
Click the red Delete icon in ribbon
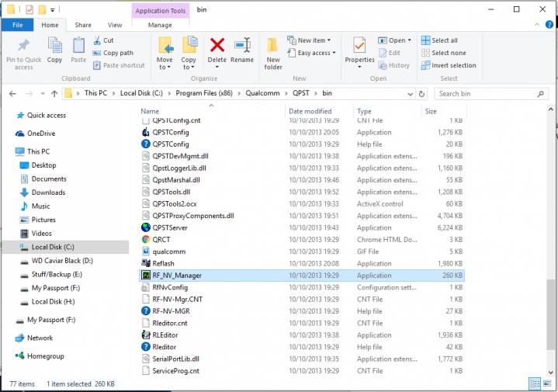click(x=217, y=46)
